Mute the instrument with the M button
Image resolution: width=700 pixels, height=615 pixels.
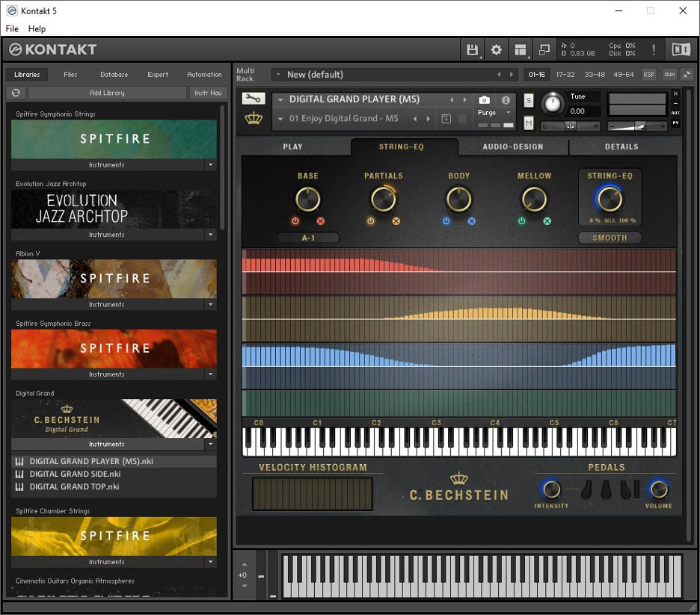click(529, 123)
